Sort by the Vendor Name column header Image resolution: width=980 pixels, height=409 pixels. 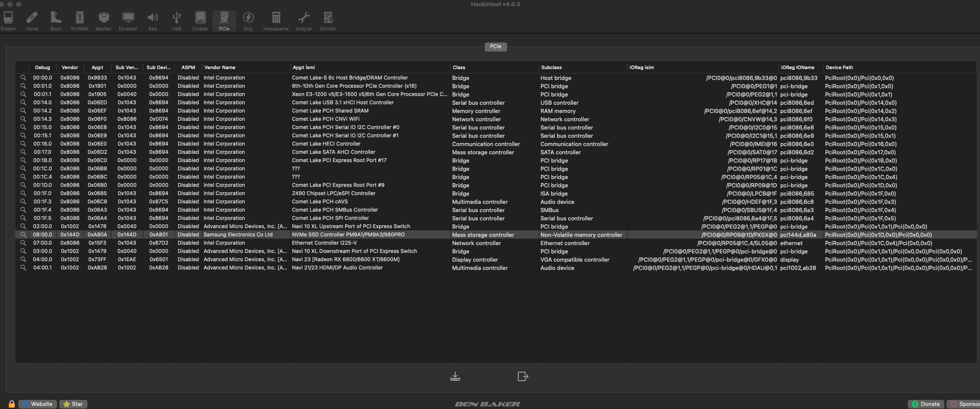coord(220,67)
